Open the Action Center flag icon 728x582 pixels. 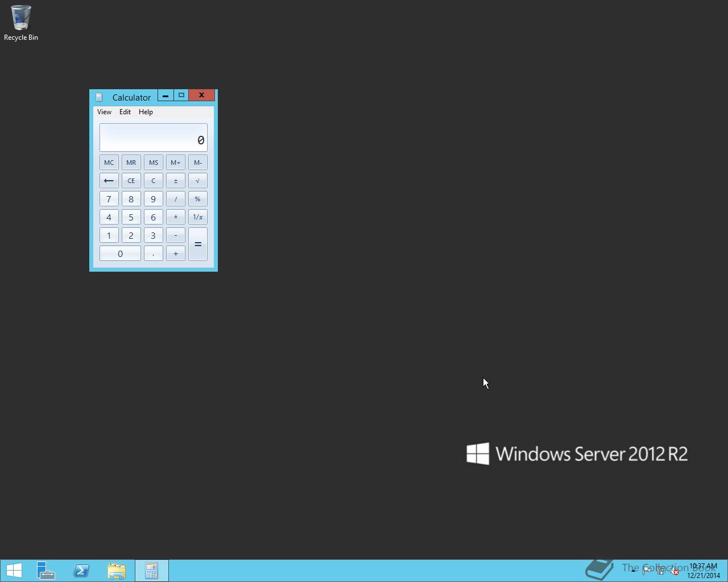[x=647, y=571]
